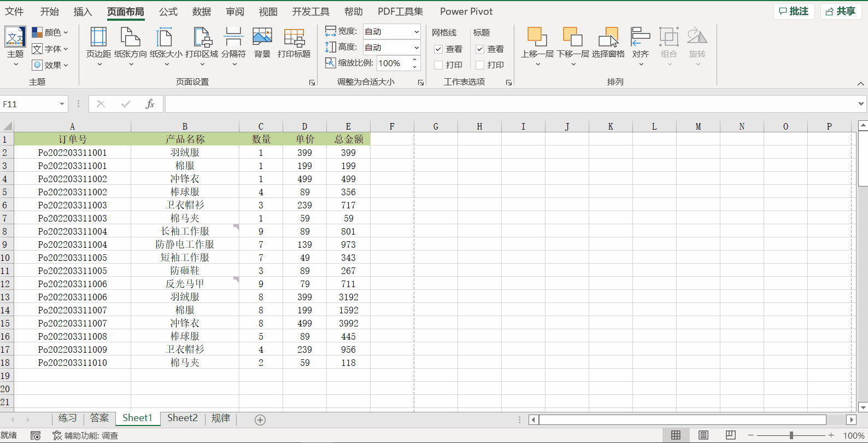This screenshot has height=443, width=868.
Task: Enable 网格线 打印 checkbox
Action: coord(438,65)
